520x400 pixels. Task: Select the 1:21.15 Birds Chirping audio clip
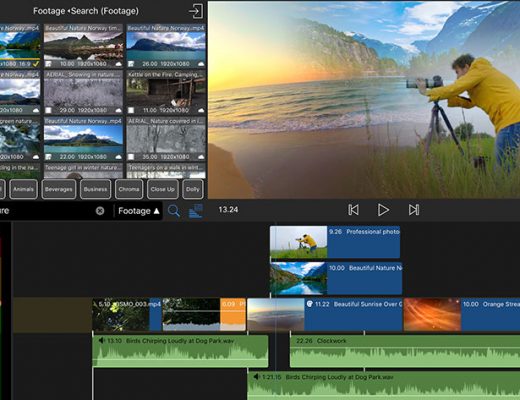pos(384,386)
